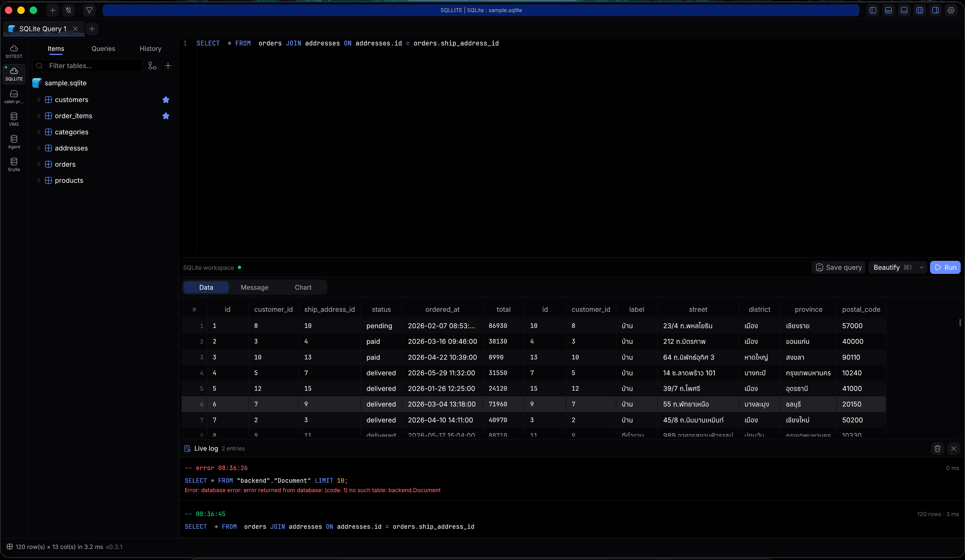Select the VMS database connection
The image size is (965, 560).
[x=14, y=120]
